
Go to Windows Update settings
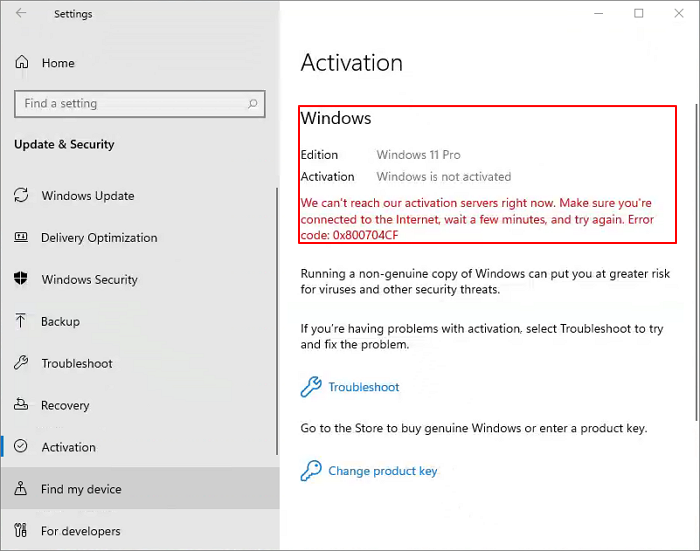87,196
